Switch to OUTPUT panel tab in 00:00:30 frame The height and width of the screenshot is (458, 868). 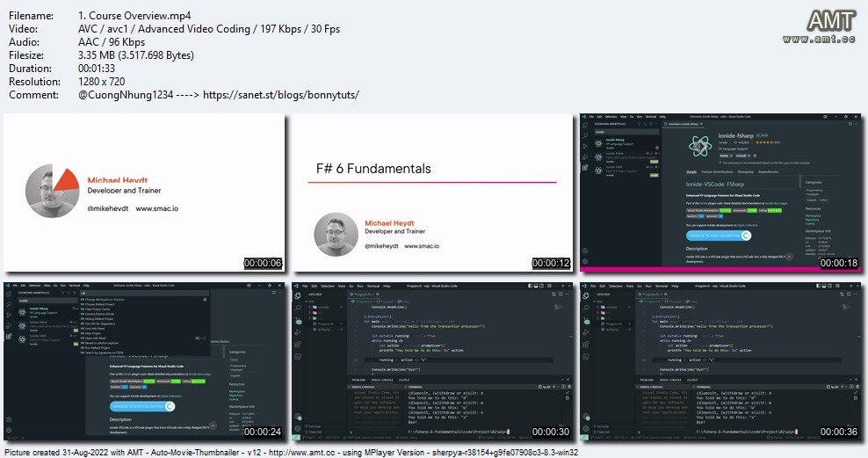click(404, 380)
